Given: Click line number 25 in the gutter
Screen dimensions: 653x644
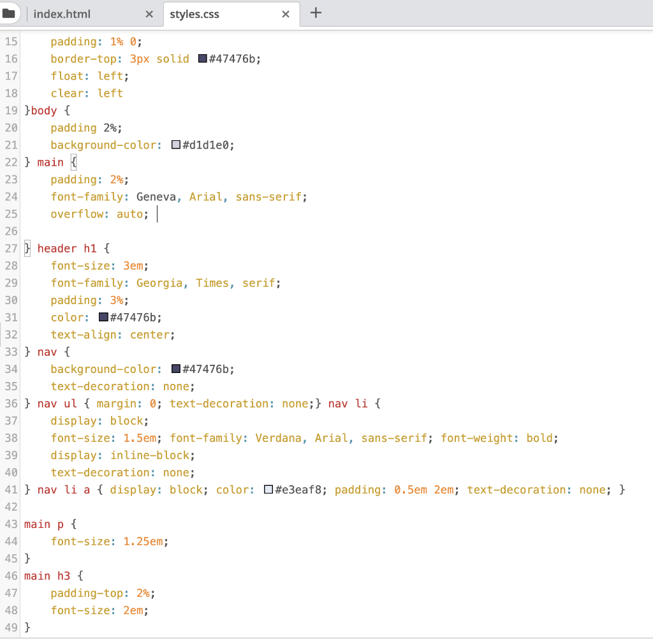Looking at the screenshot, I should 10,214.
